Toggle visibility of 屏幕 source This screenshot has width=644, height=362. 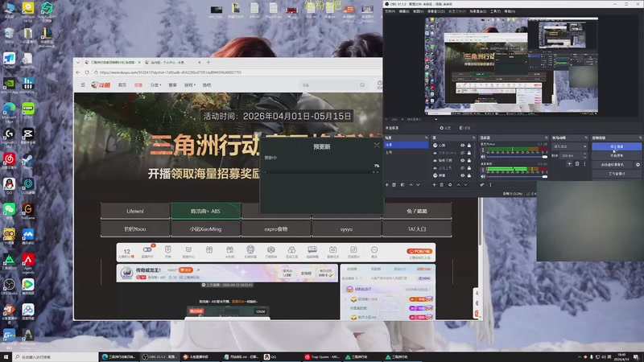462,175
